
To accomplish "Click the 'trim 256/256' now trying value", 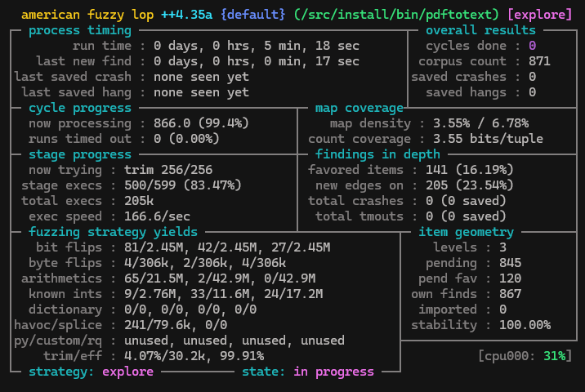I will (168, 170).
